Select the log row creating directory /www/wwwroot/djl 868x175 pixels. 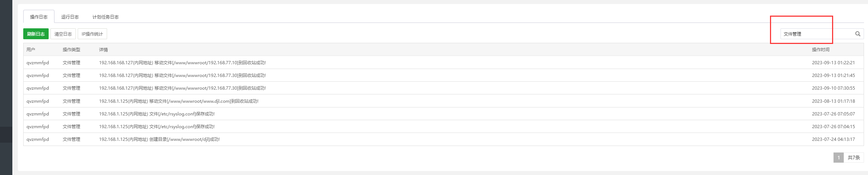tap(444, 139)
